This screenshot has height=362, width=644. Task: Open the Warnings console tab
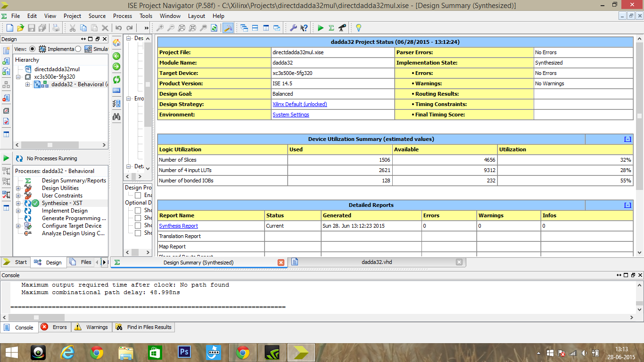tap(91, 327)
